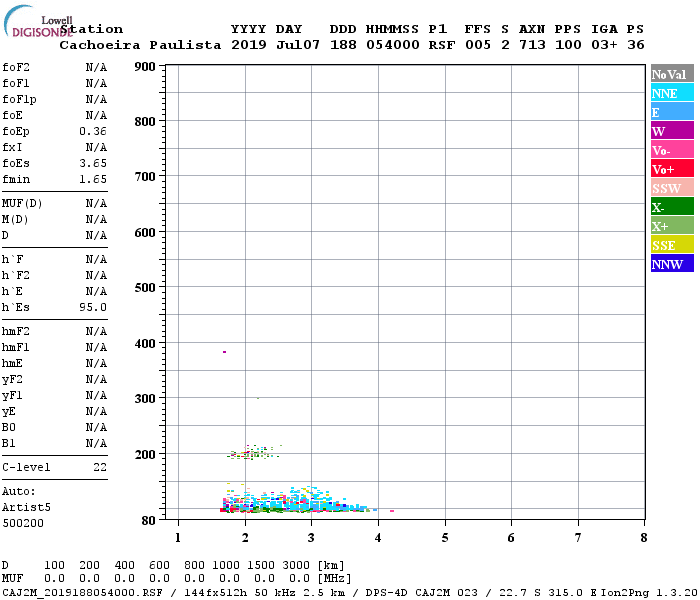Click the 400 km height axis label

coord(145,343)
